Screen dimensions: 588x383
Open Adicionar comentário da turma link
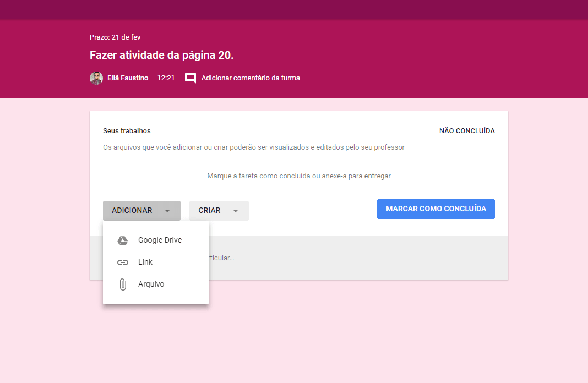point(251,78)
